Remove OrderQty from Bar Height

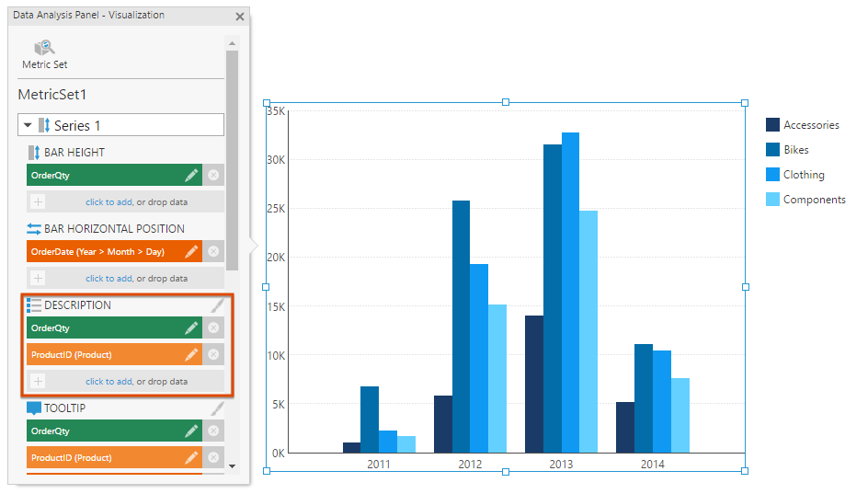tap(213, 175)
